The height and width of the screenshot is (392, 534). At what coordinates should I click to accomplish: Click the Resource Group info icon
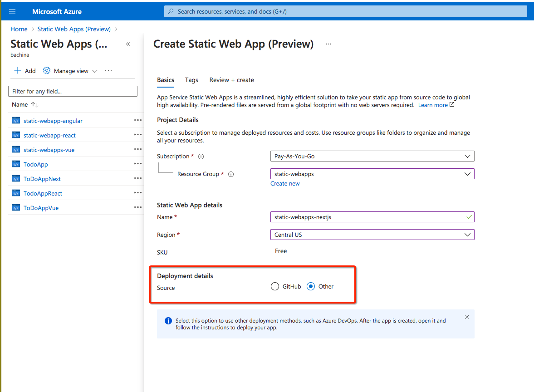point(231,174)
